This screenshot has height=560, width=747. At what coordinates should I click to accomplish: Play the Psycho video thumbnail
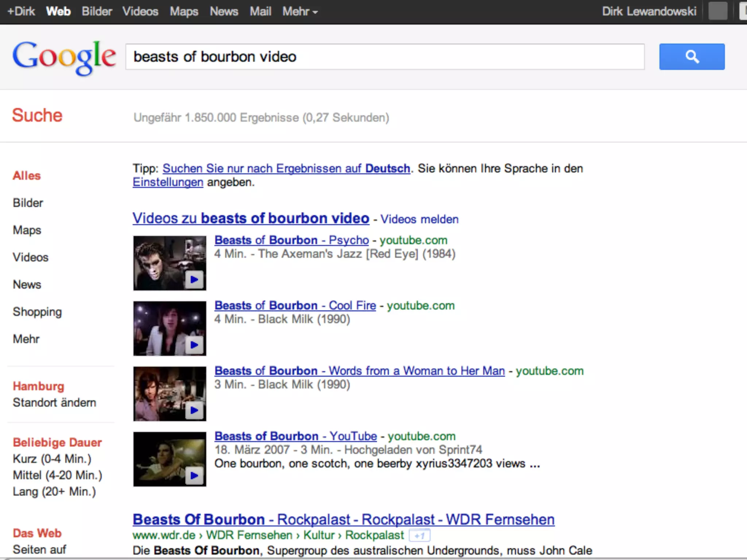tap(169, 263)
